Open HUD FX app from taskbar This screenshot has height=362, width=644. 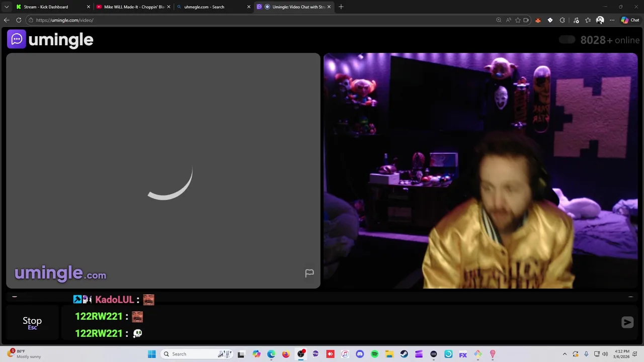point(463,354)
